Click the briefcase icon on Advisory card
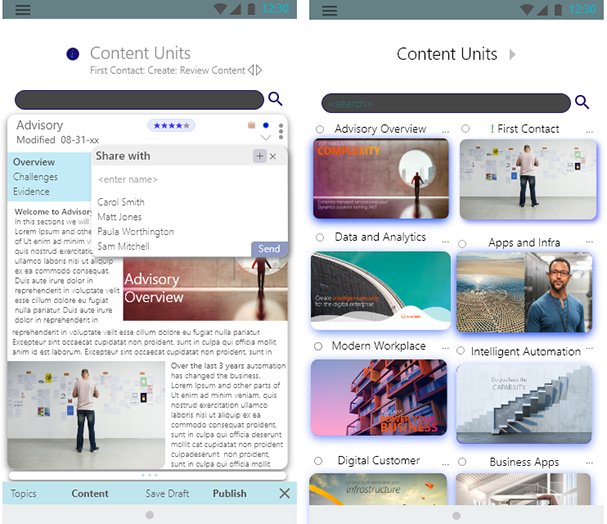Viewport: 607px width, 524px height. click(252, 126)
